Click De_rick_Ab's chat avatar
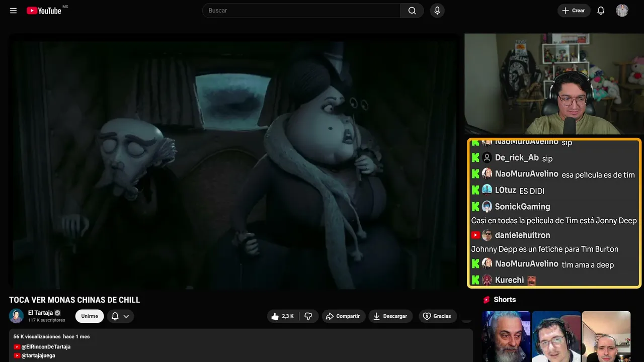Viewport: 644px width, 362px height. [487, 158]
